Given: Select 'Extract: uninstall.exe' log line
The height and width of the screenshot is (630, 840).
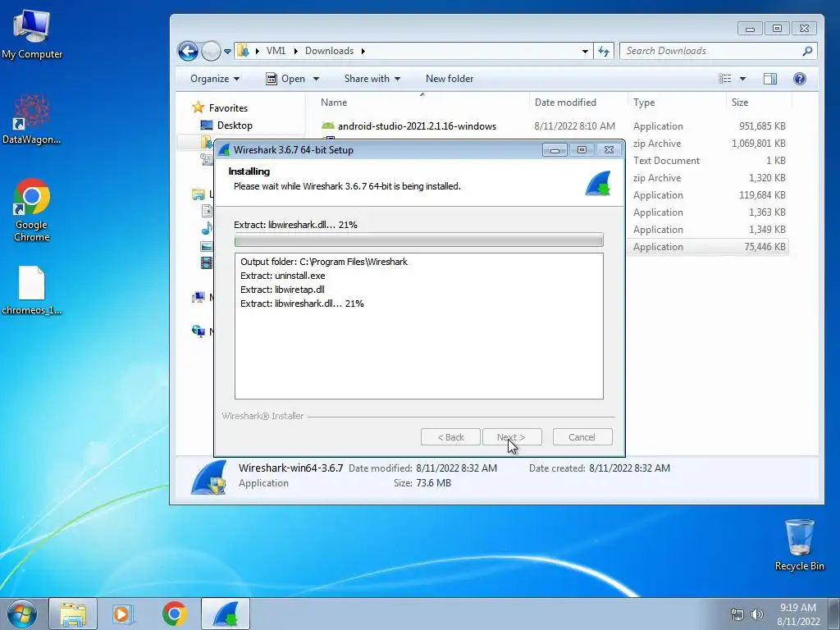Looking at the screenshot, I should pyautogui.click(x=283, y=276).
